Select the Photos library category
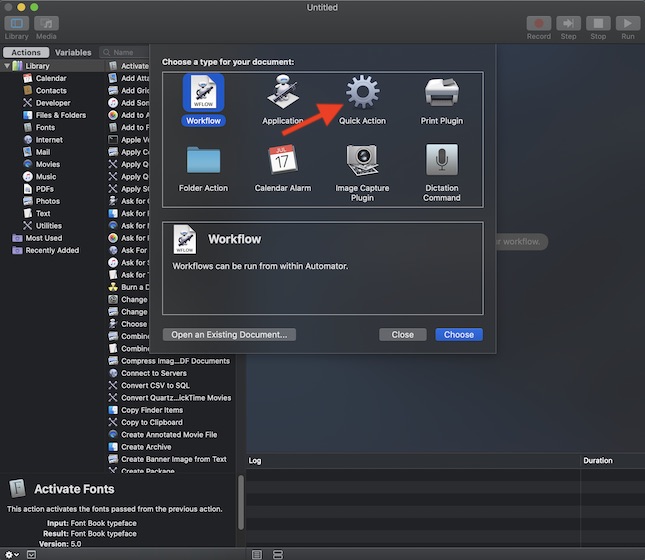 pos(47,201)
